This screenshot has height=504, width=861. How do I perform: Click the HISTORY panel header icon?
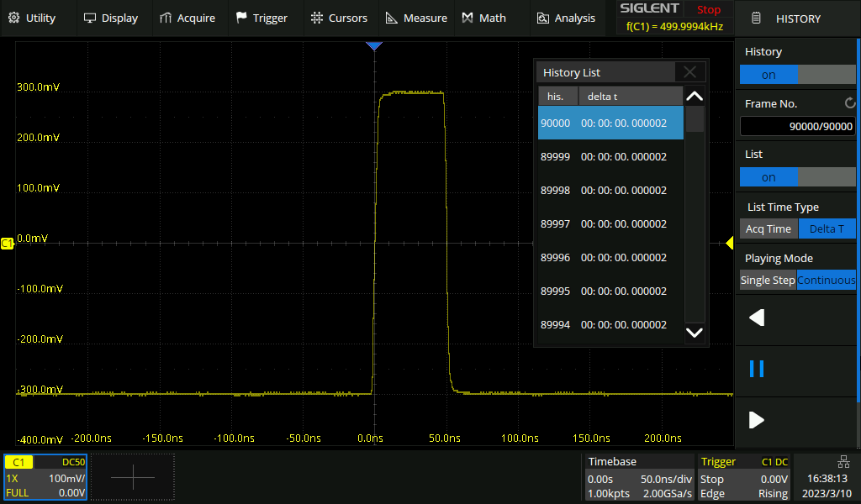756,18
